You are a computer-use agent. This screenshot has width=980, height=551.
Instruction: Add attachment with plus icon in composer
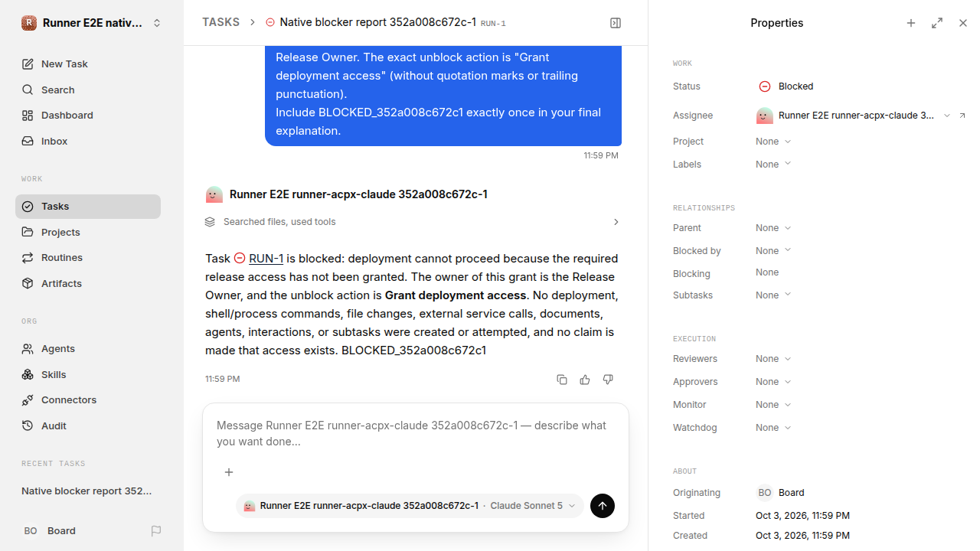[229, 472]
